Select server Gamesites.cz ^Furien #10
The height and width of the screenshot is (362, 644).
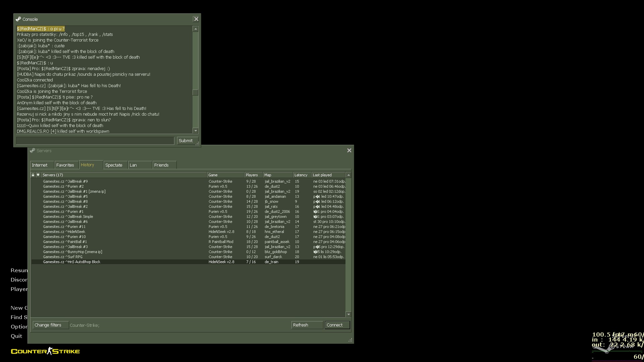[x=188, y=237]
